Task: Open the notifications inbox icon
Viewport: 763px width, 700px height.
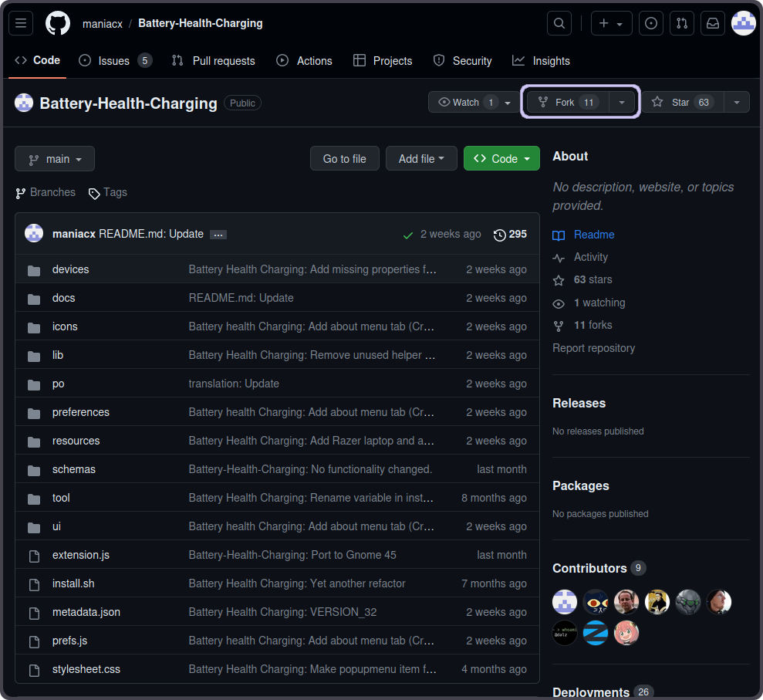Action: (713, 23)
